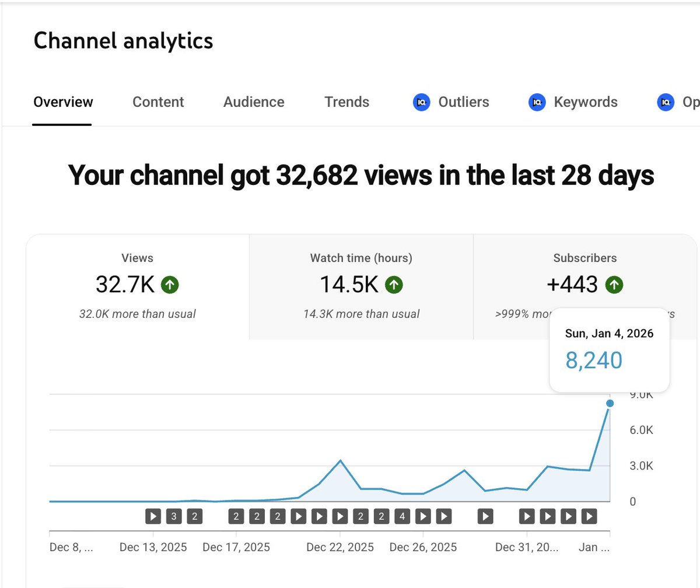Click green up arrow next to 32.7K

tap(170, 285)
